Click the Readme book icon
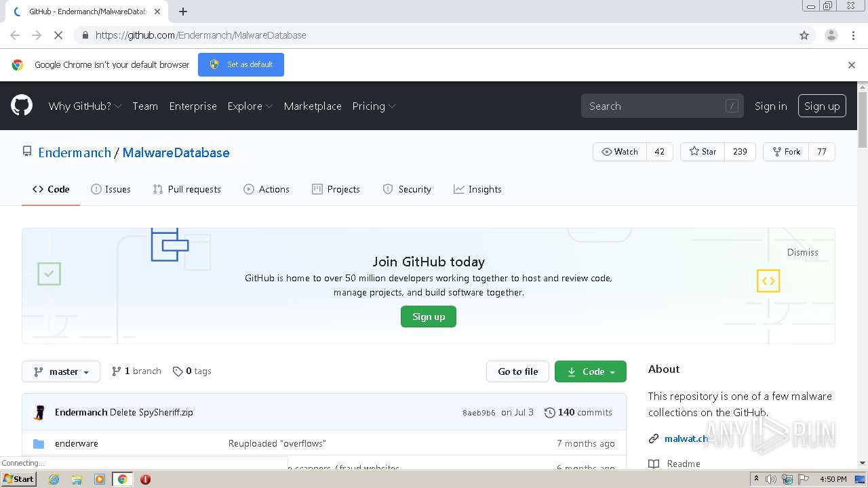868x488 pixels. (x=654, y=464)
